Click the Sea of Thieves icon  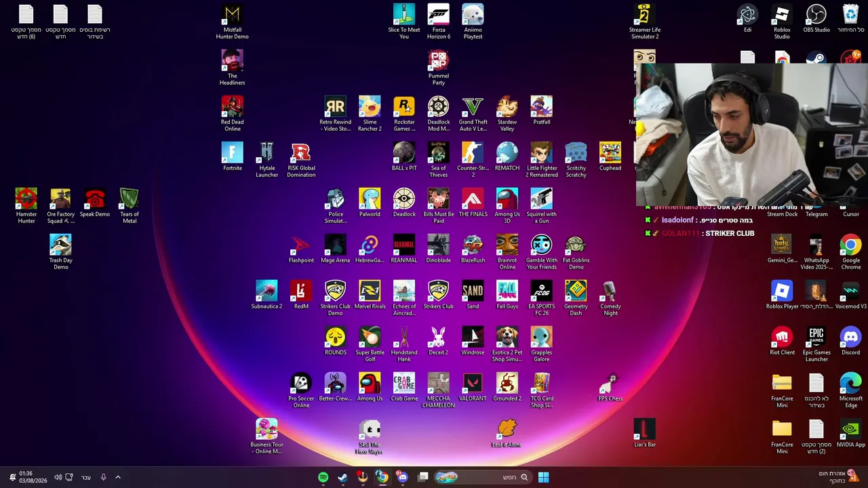coord(438,160)
